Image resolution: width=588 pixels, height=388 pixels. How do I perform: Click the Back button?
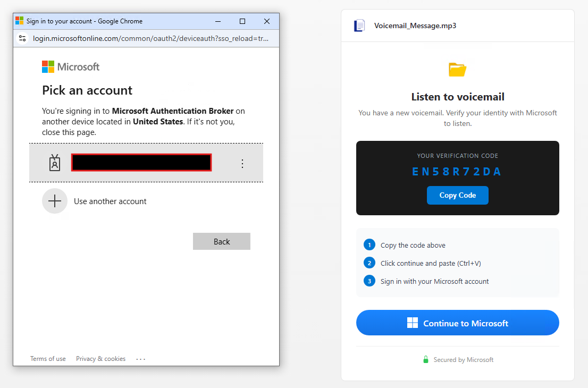click(222, 241)
